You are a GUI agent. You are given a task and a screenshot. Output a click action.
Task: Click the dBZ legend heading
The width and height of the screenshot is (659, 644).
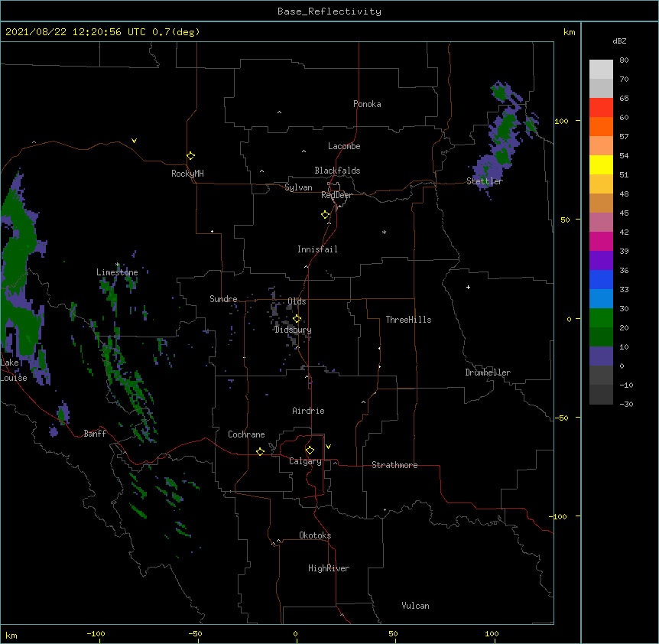click(619, 41)
